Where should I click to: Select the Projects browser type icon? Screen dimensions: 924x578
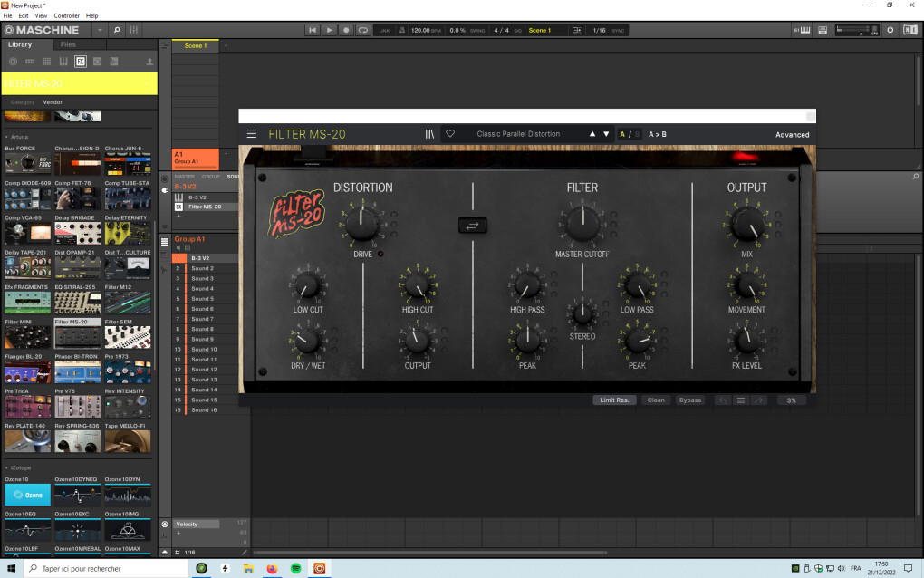13,62
